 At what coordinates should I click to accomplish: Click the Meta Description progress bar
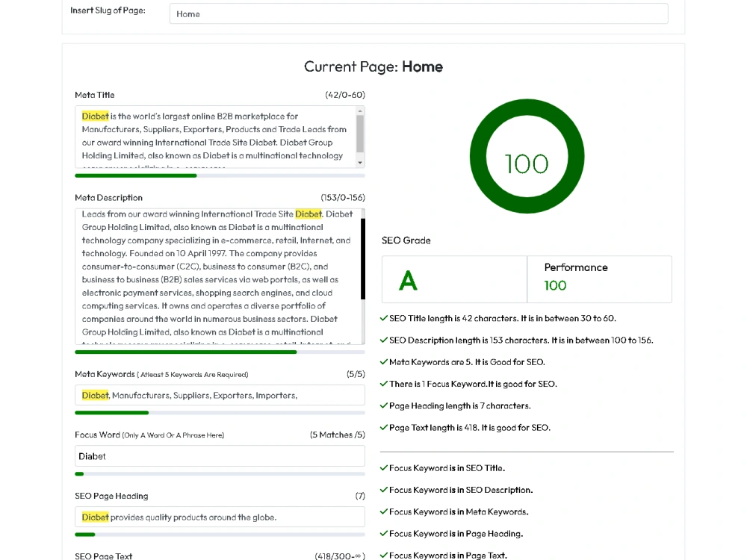click(x=220, y=352)
